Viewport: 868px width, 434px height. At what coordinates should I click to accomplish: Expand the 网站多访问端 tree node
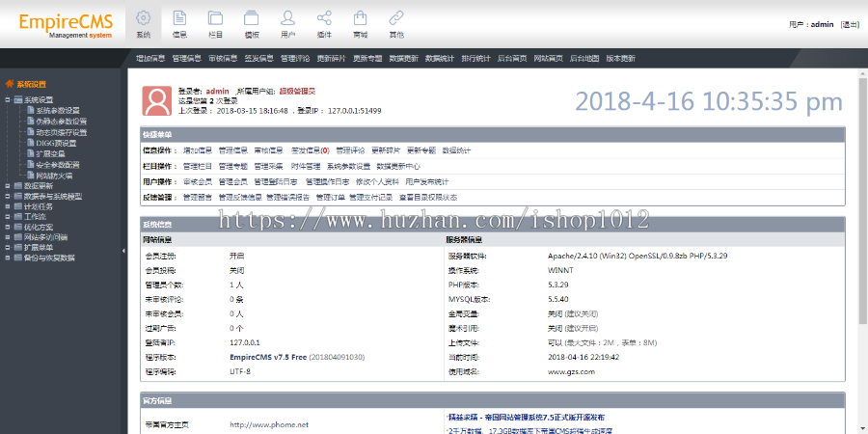pyautogui.click(x=8, y=237)
